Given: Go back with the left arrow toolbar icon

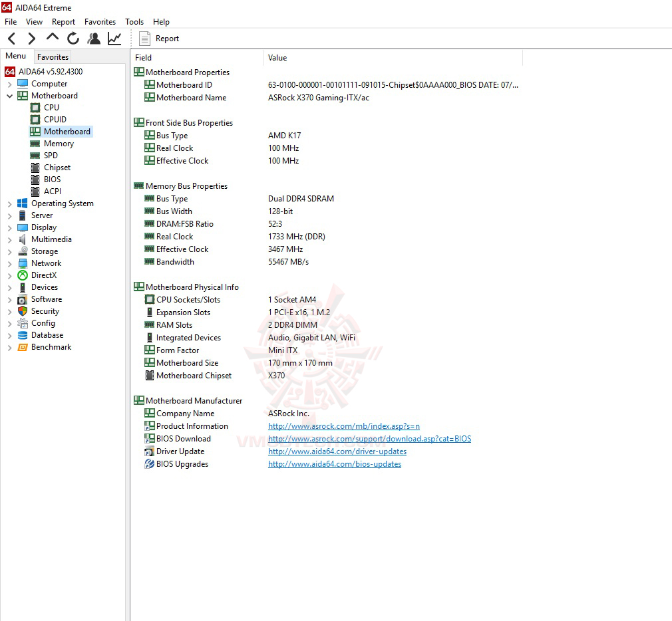Looking at the screenshot, I should 12,39.
